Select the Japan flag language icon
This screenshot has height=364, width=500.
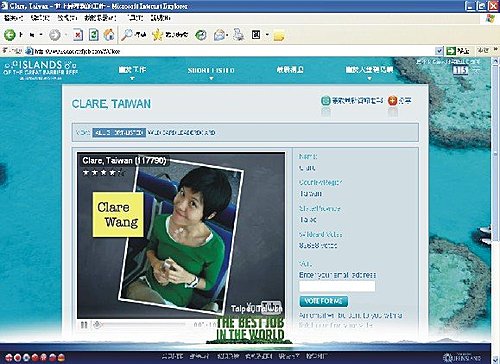click(18, 357)
